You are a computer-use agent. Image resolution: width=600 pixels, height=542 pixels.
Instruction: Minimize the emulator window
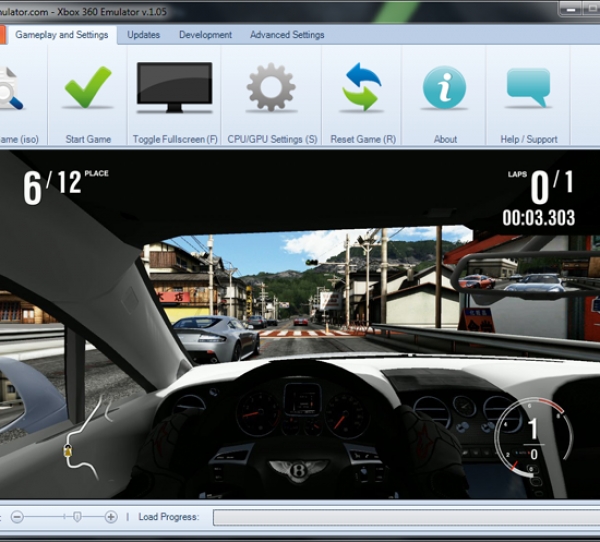[571, 10]
